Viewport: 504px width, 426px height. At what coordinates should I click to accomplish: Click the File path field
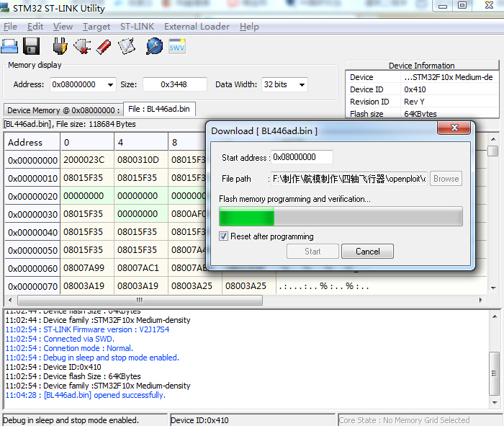tap(348, 179)
